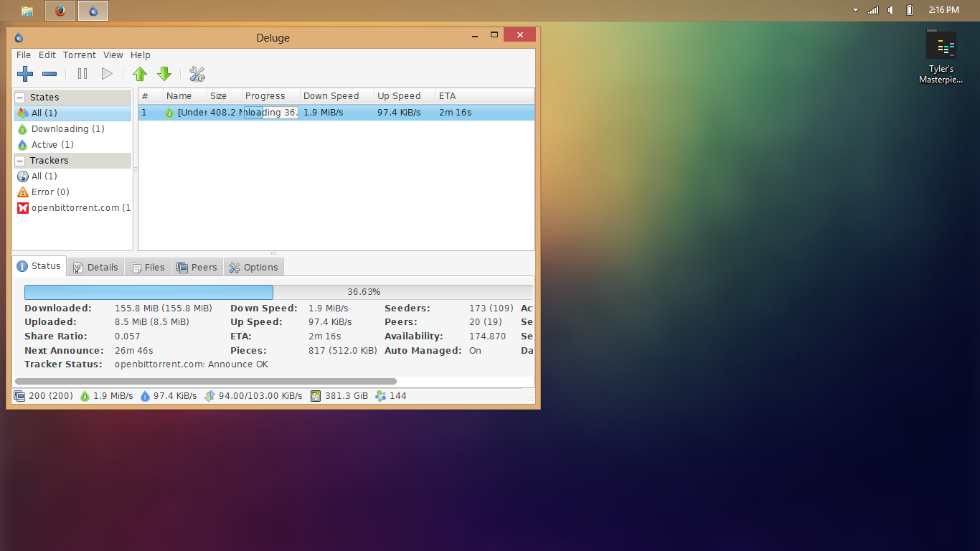Click the volume tray icon
The width and height of the screenshot is (980, 551).
891,10
